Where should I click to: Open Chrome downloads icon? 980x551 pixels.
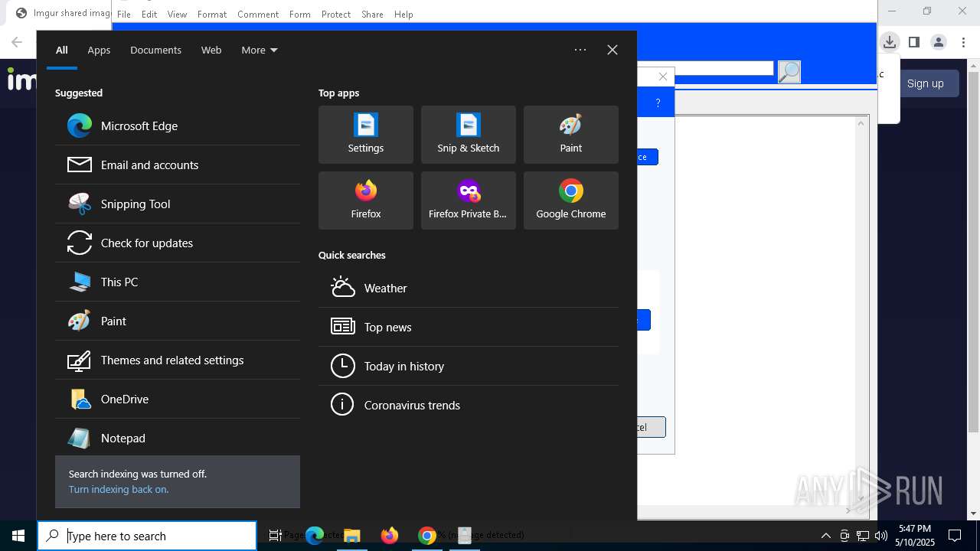889,42
